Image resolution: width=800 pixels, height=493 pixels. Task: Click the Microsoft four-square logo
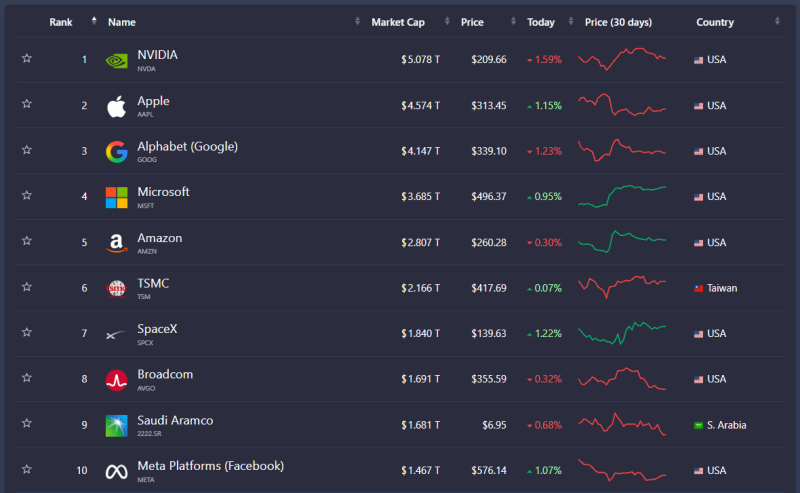pos(116,197)
